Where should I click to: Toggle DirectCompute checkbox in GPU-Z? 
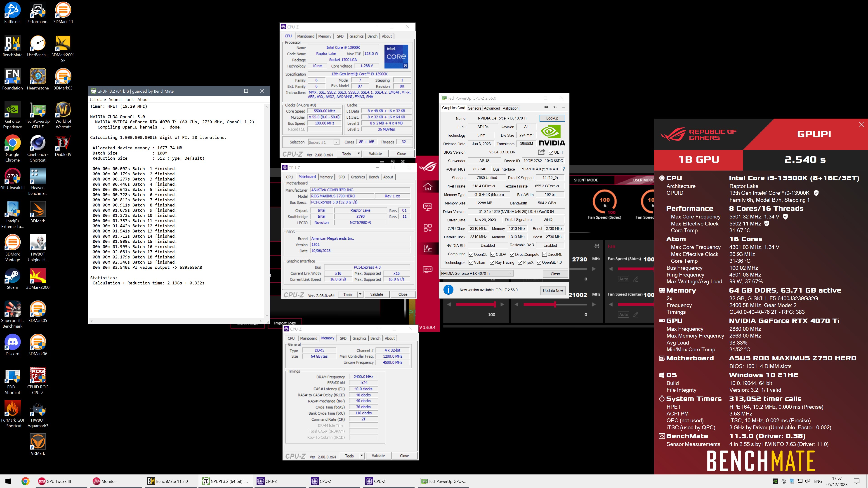pyautogui.click(x=512, y=255)
